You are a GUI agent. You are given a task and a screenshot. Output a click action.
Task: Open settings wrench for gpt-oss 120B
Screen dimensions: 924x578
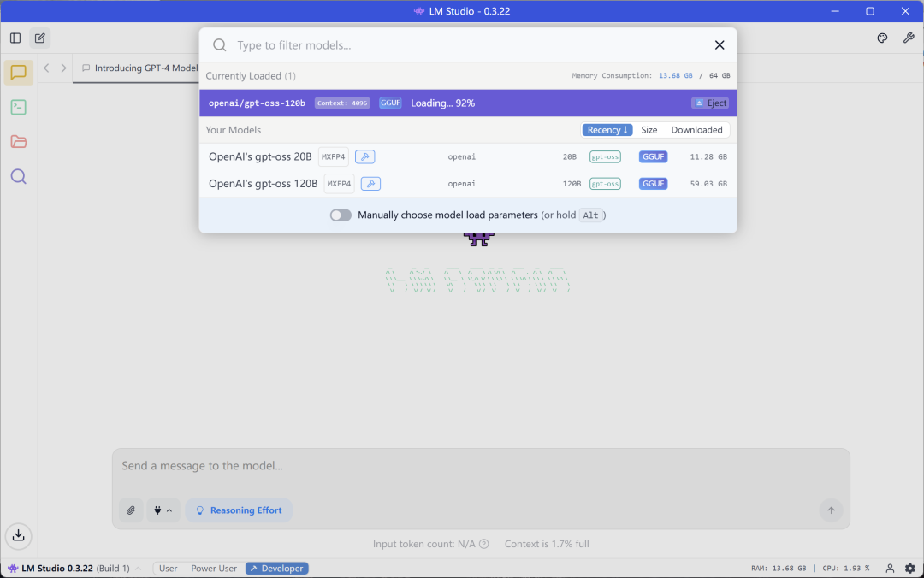pyautogui.click(x=370, y=184)
